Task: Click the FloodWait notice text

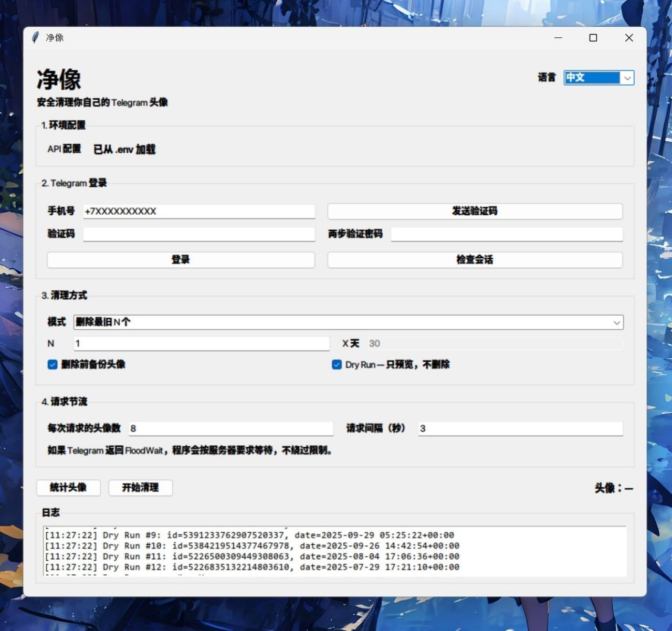Action: (x=190, y=450)
